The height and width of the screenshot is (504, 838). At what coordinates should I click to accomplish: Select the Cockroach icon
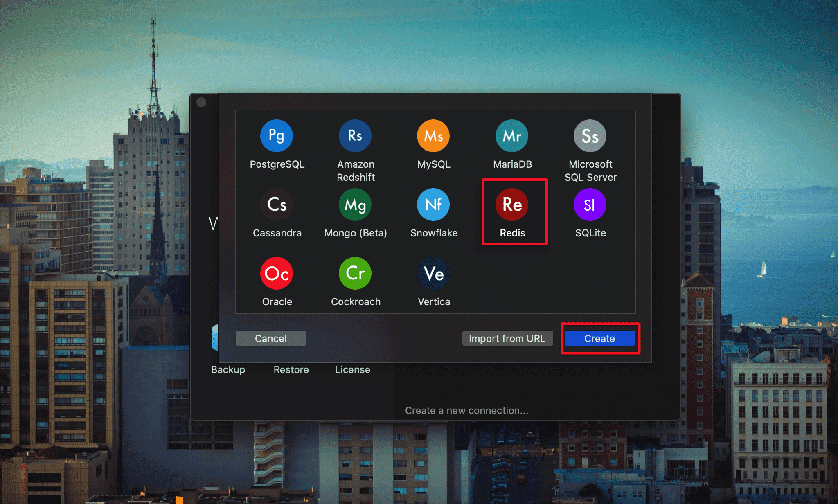(x=355, y=273)
